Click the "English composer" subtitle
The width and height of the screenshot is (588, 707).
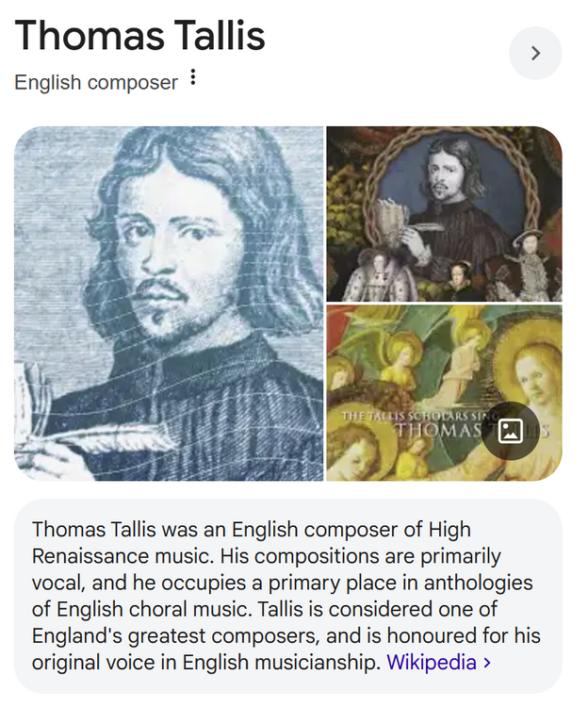[x=96, y=83]
